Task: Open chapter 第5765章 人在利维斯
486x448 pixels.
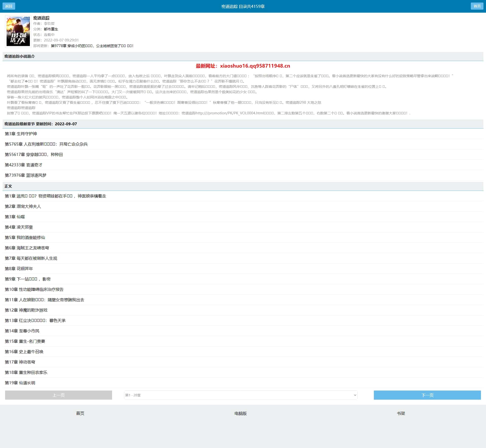Action: (x=46, y=144)
